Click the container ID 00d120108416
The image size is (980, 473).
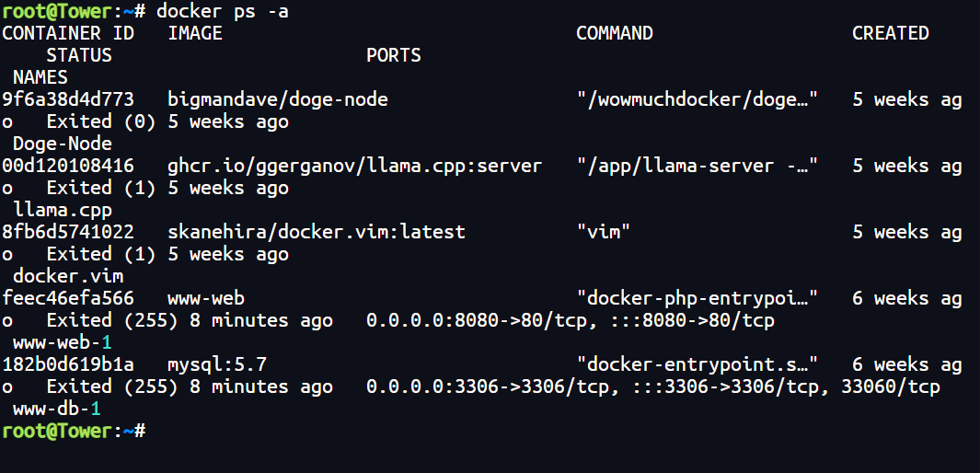coord(68,167)
